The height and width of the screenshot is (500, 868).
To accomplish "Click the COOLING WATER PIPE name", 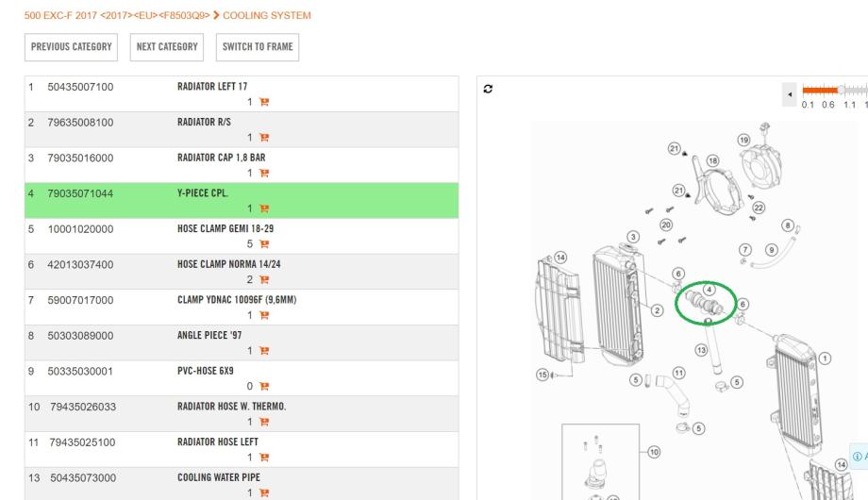I will pyautogui.click(x=219, y=477).
